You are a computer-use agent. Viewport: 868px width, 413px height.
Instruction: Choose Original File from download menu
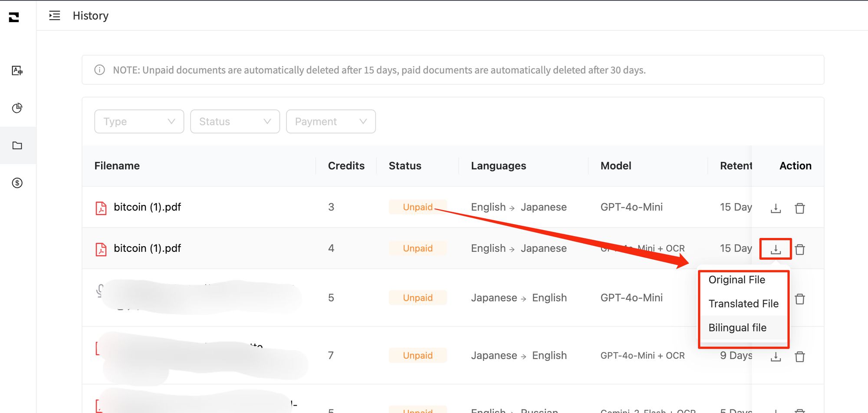(x=736, y=280)
